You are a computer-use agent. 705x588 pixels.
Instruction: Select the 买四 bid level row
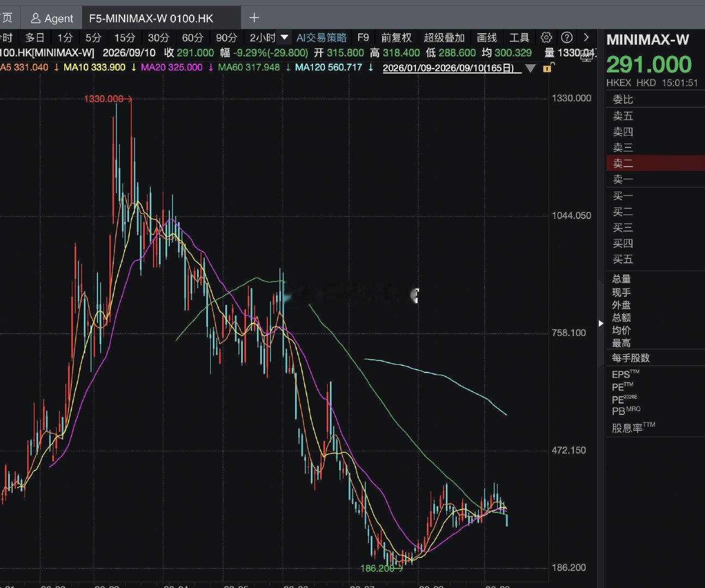click(655, 243)
